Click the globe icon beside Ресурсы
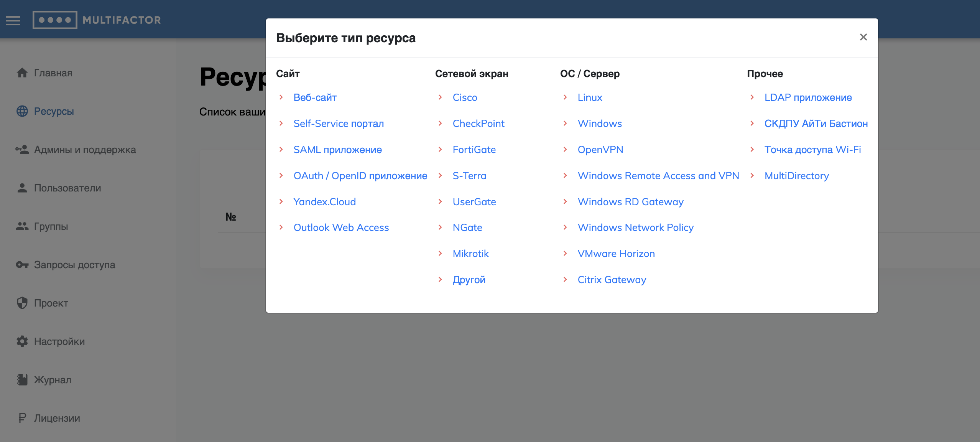The height and width of the screenshot is (442, 980). point(22,111)
